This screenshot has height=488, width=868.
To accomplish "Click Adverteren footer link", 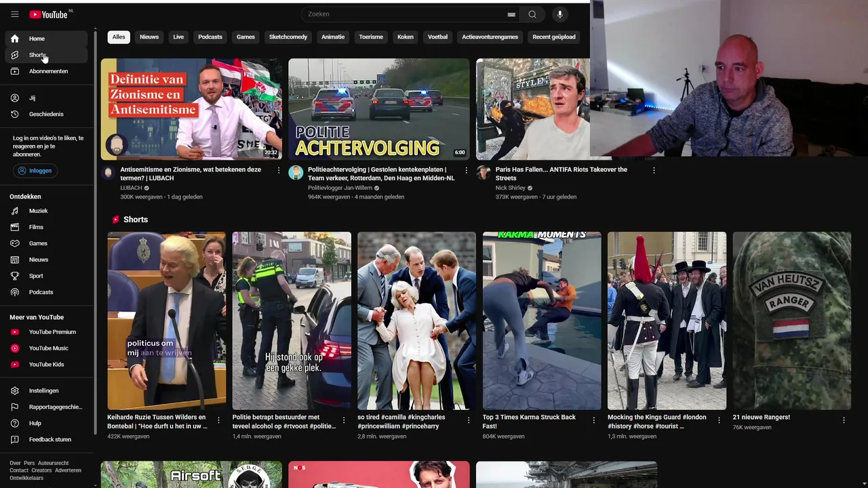I will (x=68, y=470).
